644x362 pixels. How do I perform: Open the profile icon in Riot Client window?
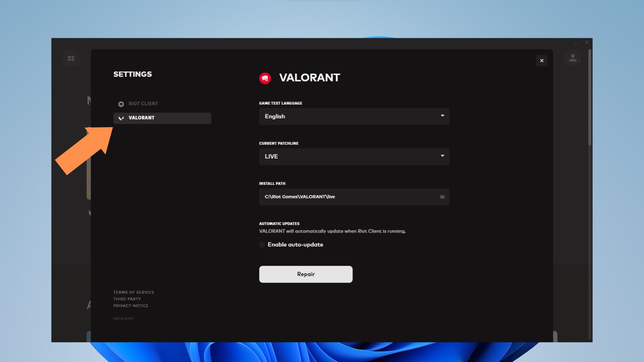[x=573, y=58]
